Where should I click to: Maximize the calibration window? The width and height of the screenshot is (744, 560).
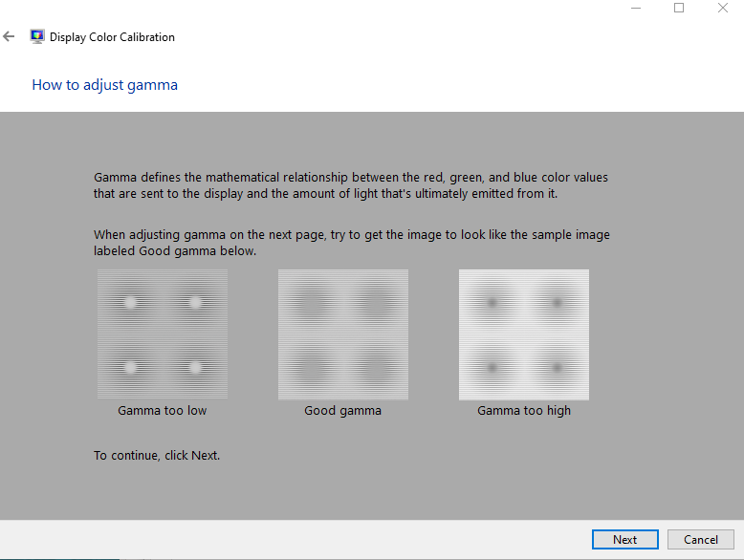click(679, 8)
